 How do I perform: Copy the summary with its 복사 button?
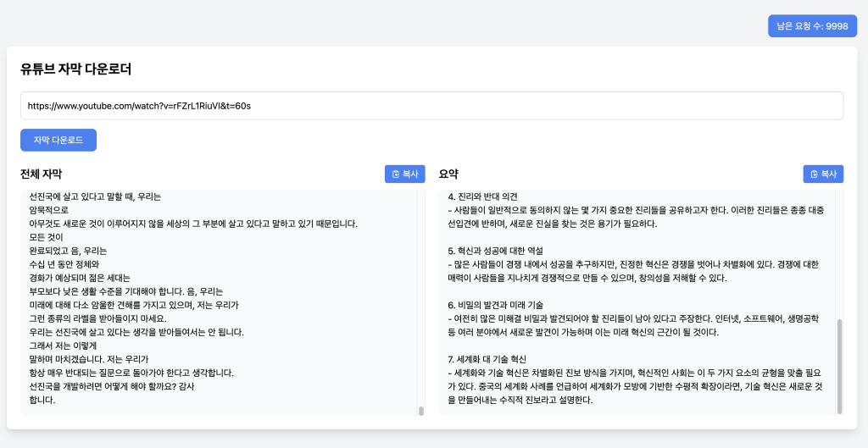coord(823,174)
